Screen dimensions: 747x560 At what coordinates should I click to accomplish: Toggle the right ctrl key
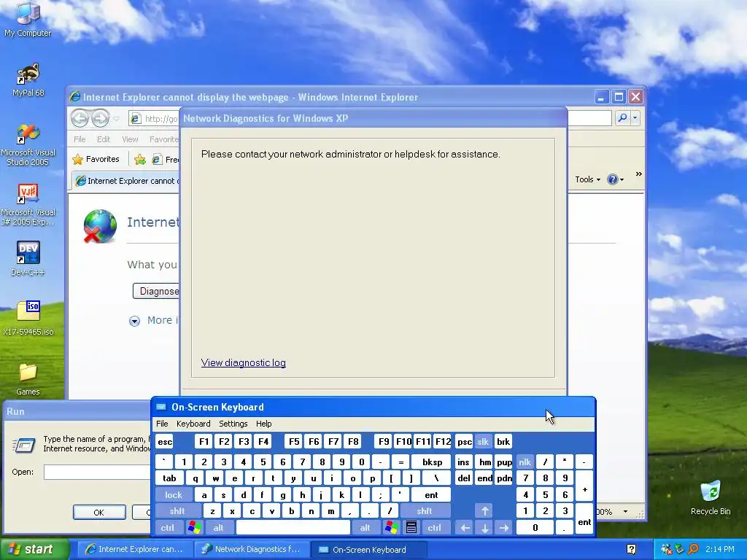[x=434, y=527]
